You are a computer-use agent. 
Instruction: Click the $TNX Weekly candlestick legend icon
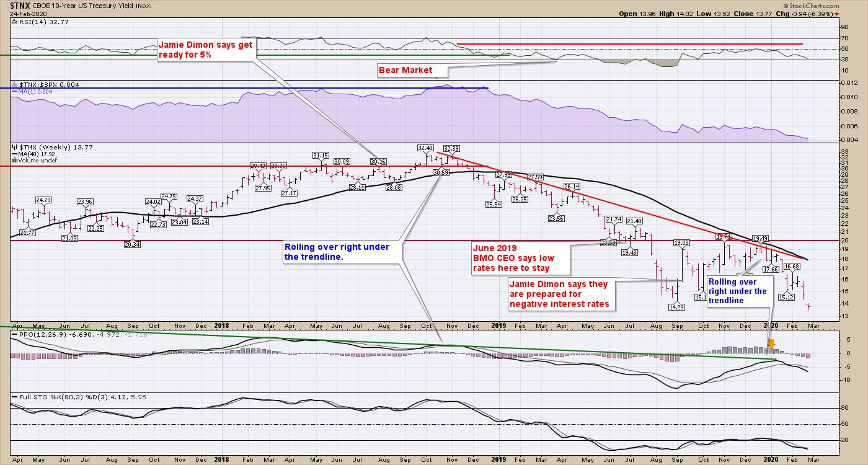15,148
